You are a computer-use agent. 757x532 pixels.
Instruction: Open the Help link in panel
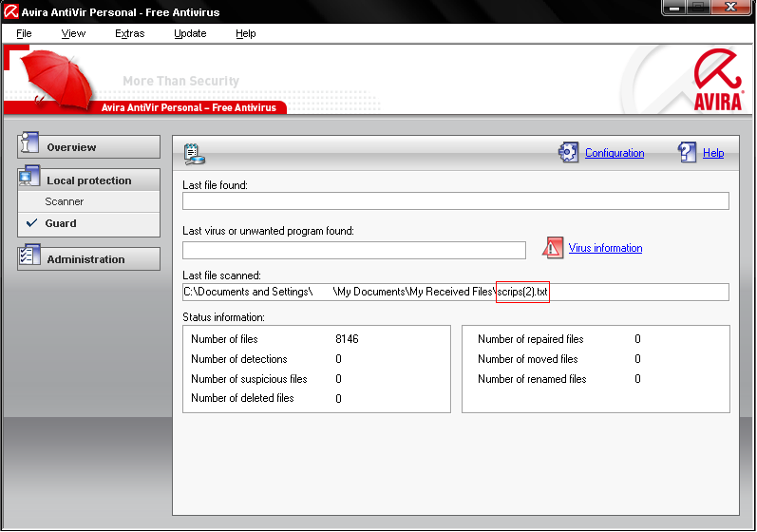tap(713, 153)
